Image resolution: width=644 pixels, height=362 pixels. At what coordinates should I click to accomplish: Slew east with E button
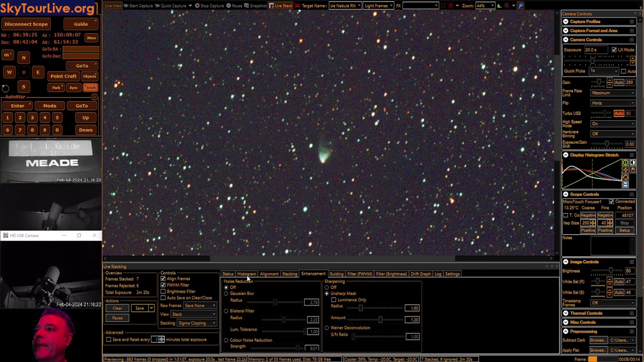[38, 72]
